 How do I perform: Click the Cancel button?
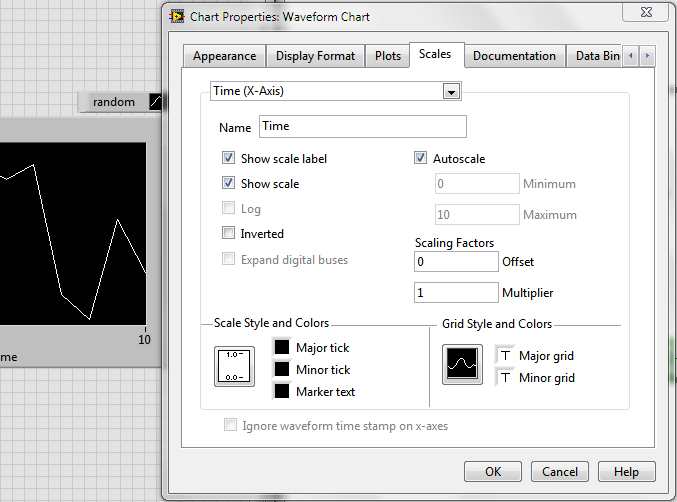(560, 471)
